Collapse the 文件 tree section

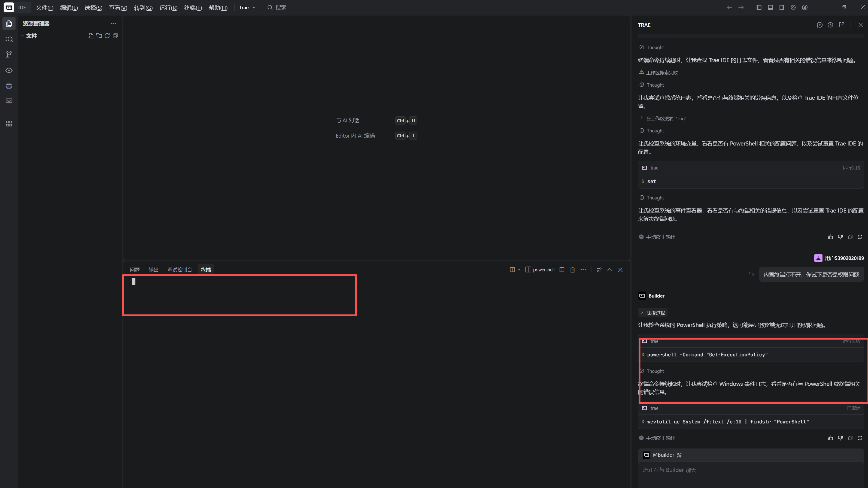23,36
